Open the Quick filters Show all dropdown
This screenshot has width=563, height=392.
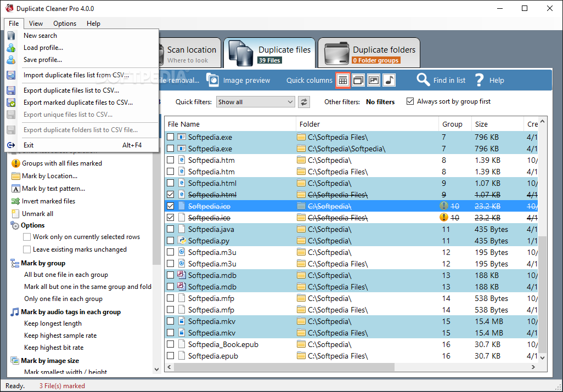coord(255,102)
